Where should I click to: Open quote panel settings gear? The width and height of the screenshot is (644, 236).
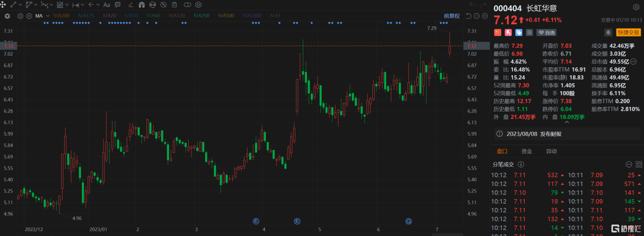(636, 7)
